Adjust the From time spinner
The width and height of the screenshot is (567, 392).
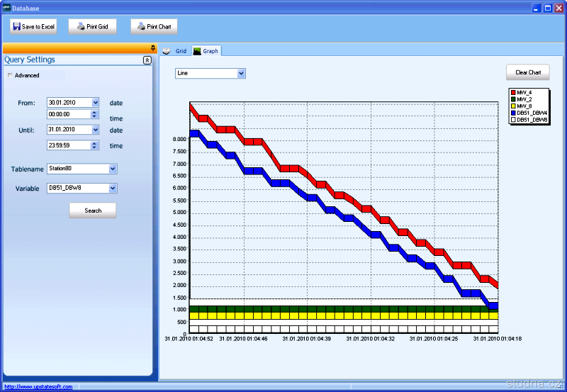coord(95,114)
